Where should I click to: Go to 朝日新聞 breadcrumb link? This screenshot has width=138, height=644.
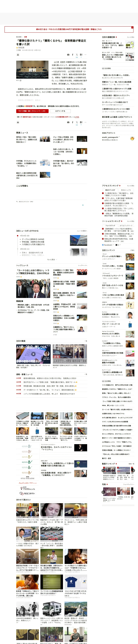tap(19, 37)
